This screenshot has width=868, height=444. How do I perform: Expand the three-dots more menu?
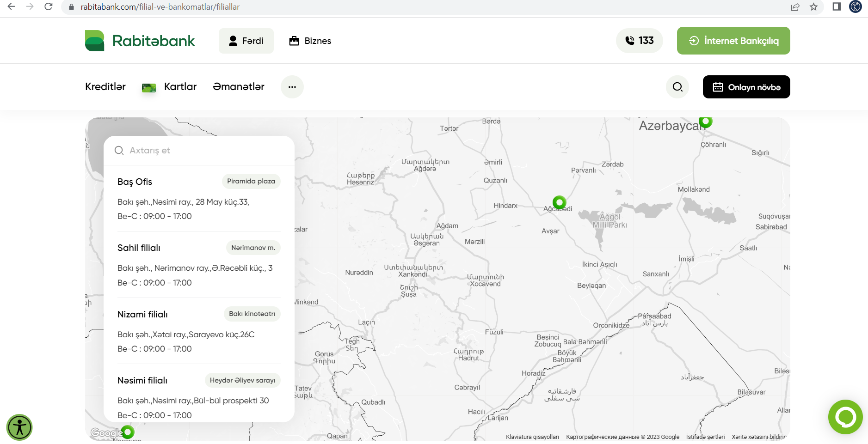click(x=292, y=87)
